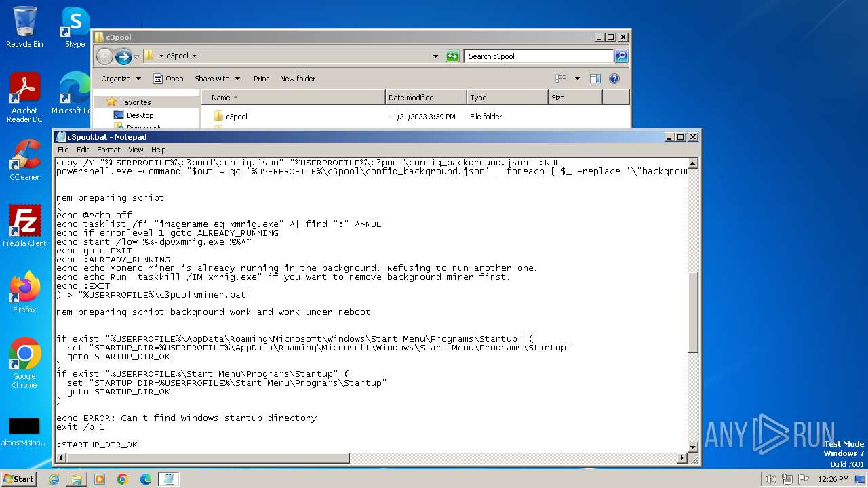Screen dimensions: 868x488
Task: Open FileZilla Client desktop icon
Action: coord(24,226)
